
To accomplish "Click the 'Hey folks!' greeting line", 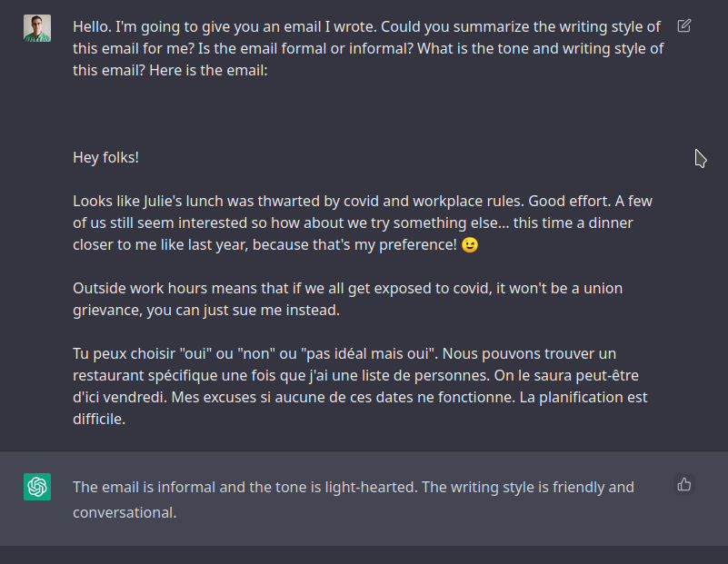I will click(105, 158).
